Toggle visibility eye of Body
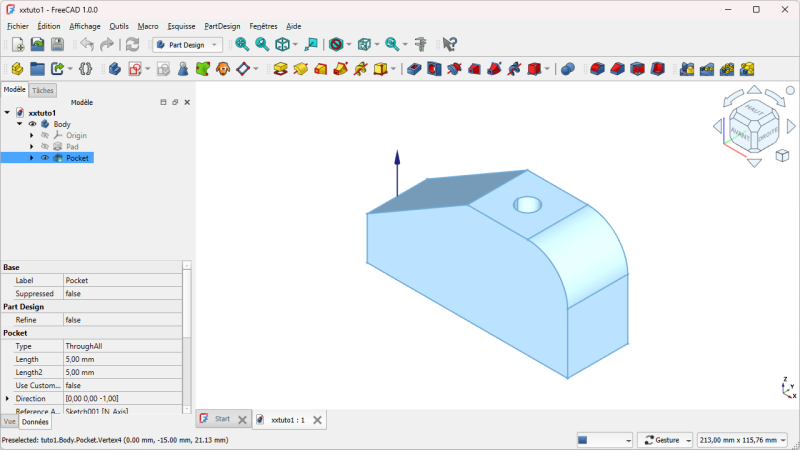800x450 pixels. click(x=32, y=124)
